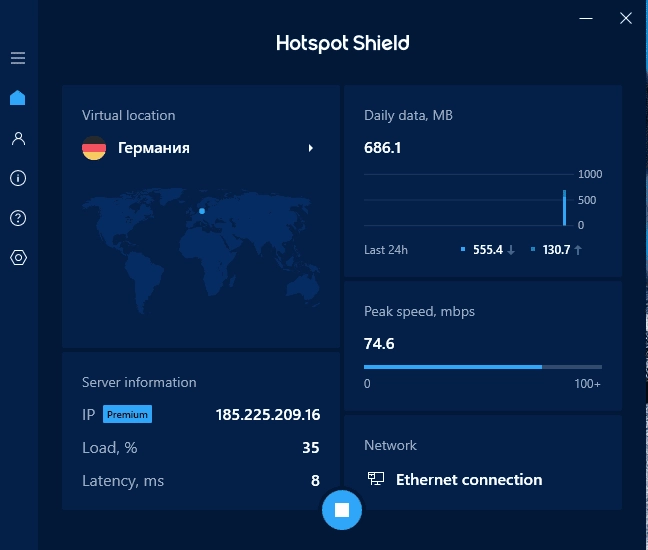This screenshot has height=550, width=648.
Task: Click download value 555.4
Action: coord(488,250)
